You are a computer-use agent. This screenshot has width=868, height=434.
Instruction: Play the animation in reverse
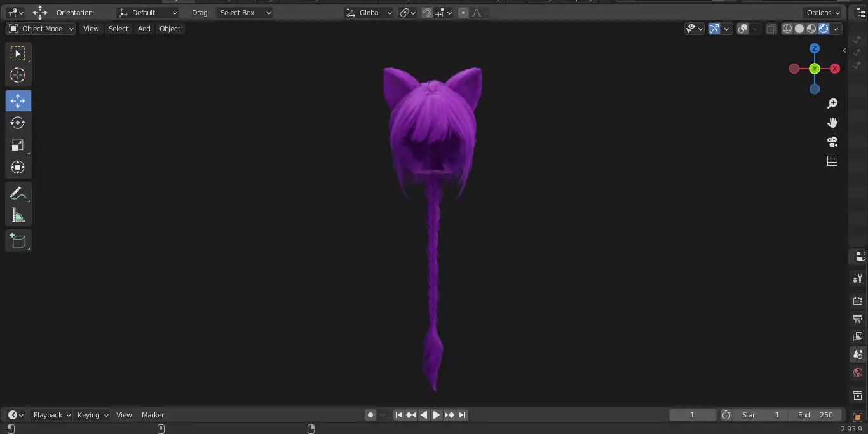click(x=424, y=415)
